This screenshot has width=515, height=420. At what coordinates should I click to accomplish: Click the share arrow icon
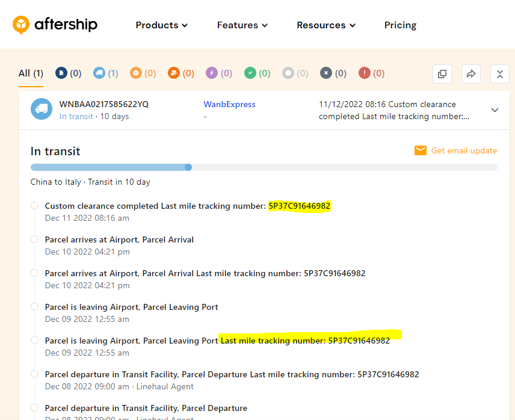[x=471, y=74]
